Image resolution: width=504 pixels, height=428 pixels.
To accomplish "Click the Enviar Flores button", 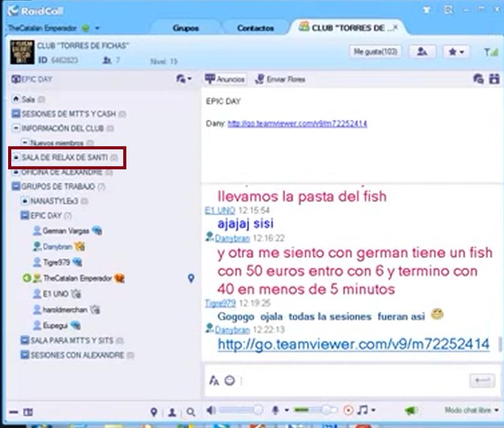I will click(280, 79).
